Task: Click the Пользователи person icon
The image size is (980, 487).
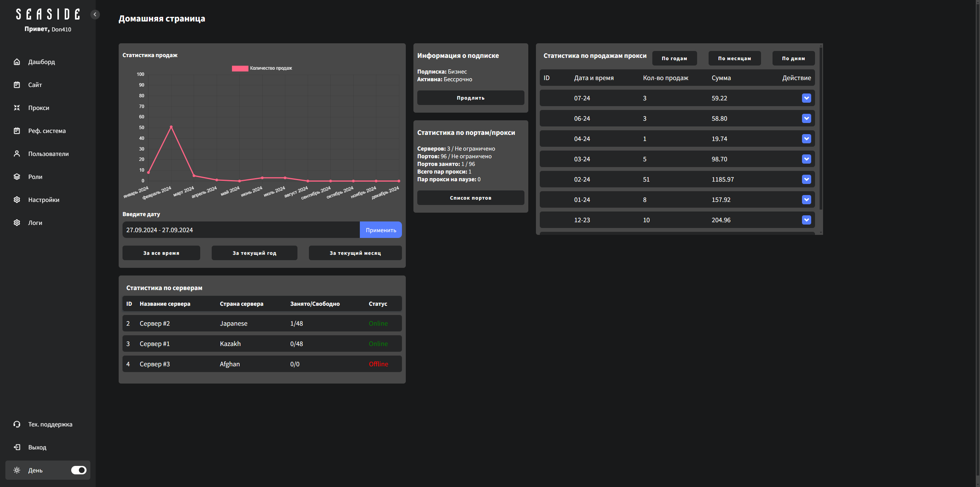Action: [17, 154]
